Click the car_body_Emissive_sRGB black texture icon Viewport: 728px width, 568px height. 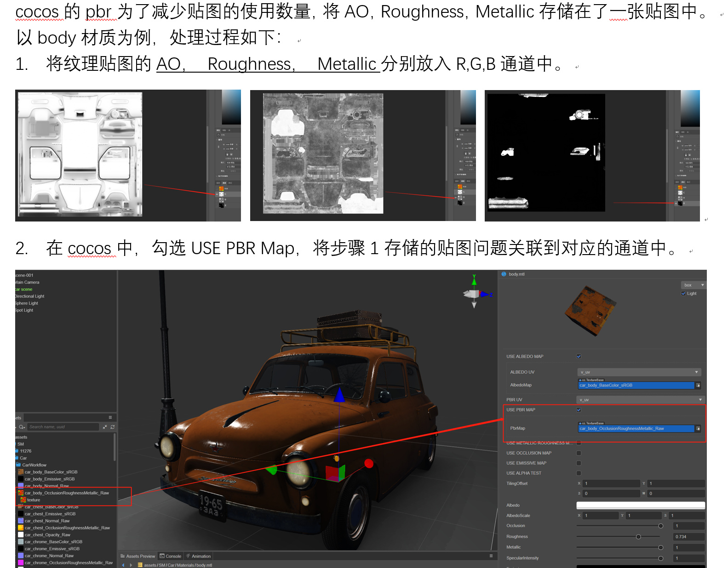pos(21,479)
